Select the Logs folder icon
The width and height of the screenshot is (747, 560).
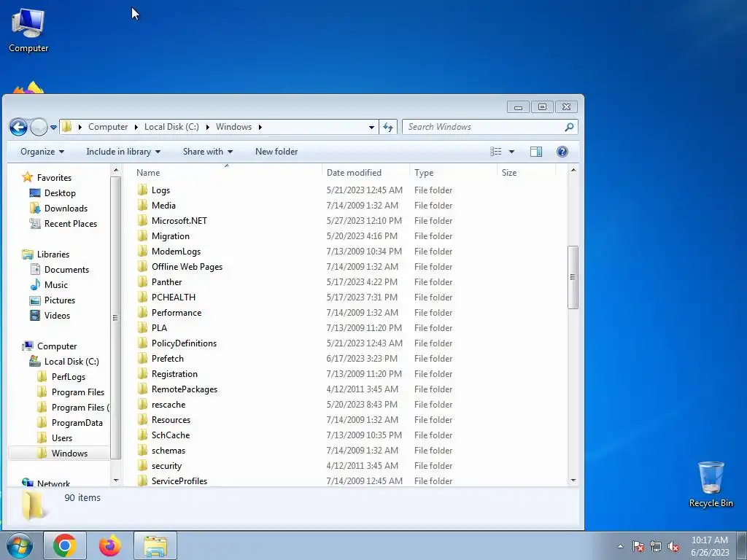click(x=142, y=190)
